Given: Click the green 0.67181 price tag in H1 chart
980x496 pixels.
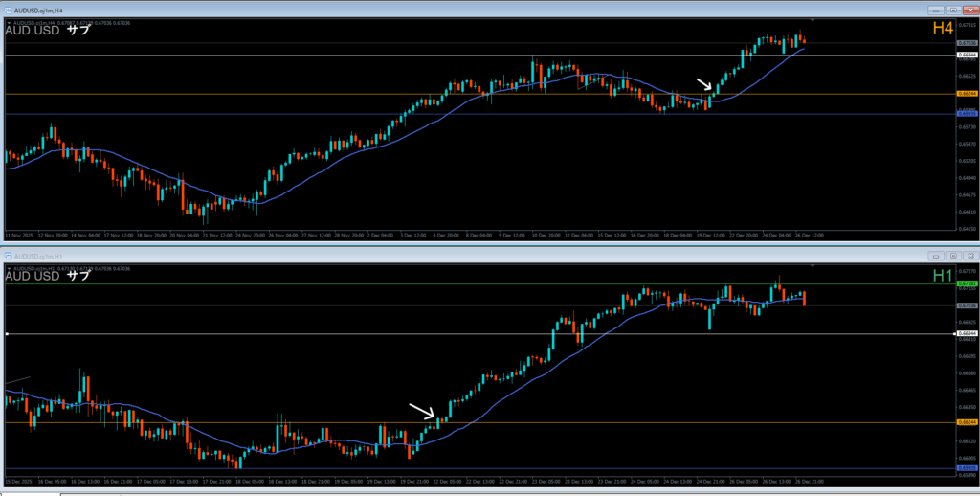Looking at the screenshot, I should [x=966, y=284].
